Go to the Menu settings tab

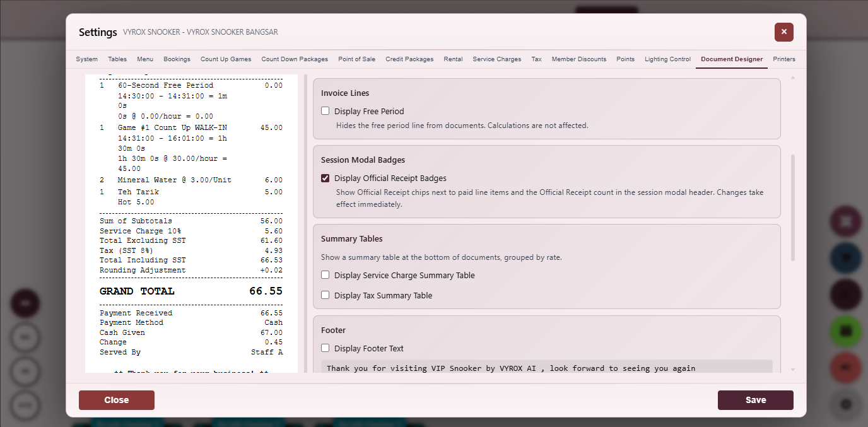coord(145,59)
